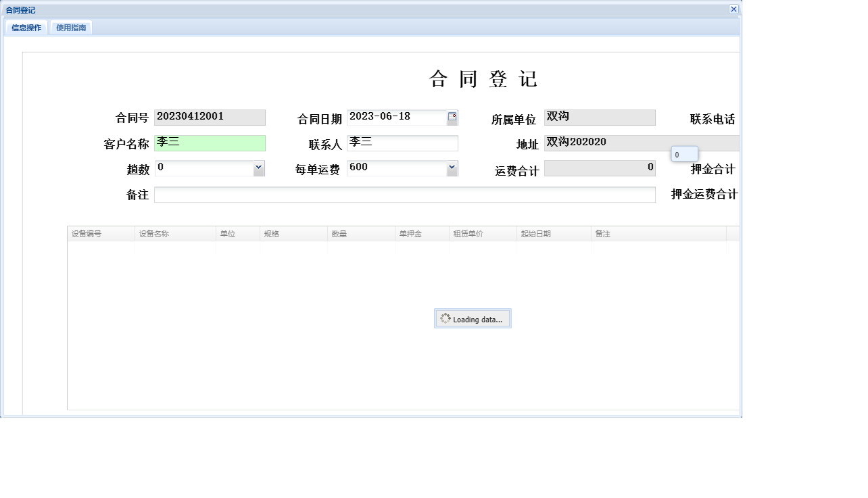Switch to the 使用指南 tab
Image resolution: width=868 pixels, height=498 pixels.
pos(71,27)
